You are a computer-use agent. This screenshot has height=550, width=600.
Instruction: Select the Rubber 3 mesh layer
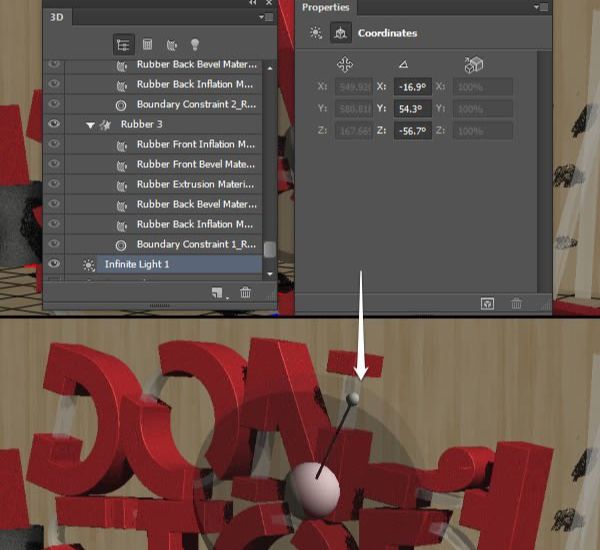tap(142, 124)
